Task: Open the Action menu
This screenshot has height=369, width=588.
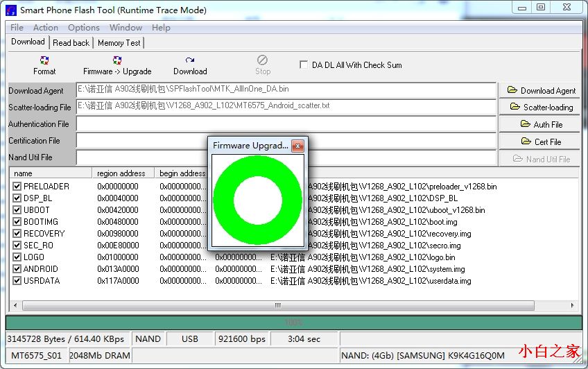Action: coord(45,27)
